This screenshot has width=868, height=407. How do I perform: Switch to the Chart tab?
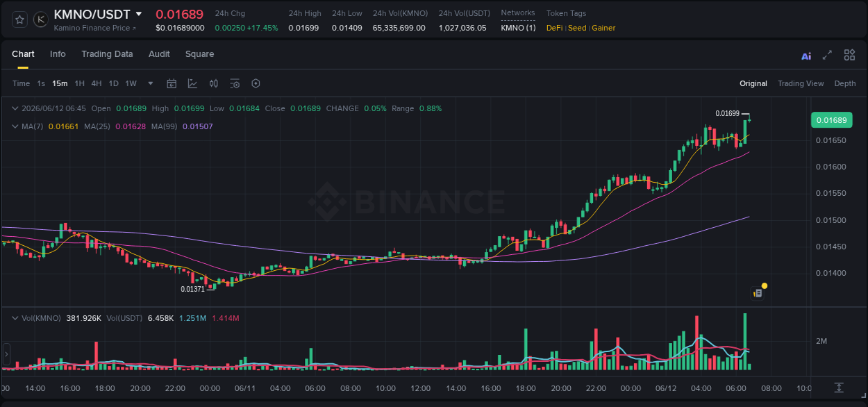pos(23,54)
